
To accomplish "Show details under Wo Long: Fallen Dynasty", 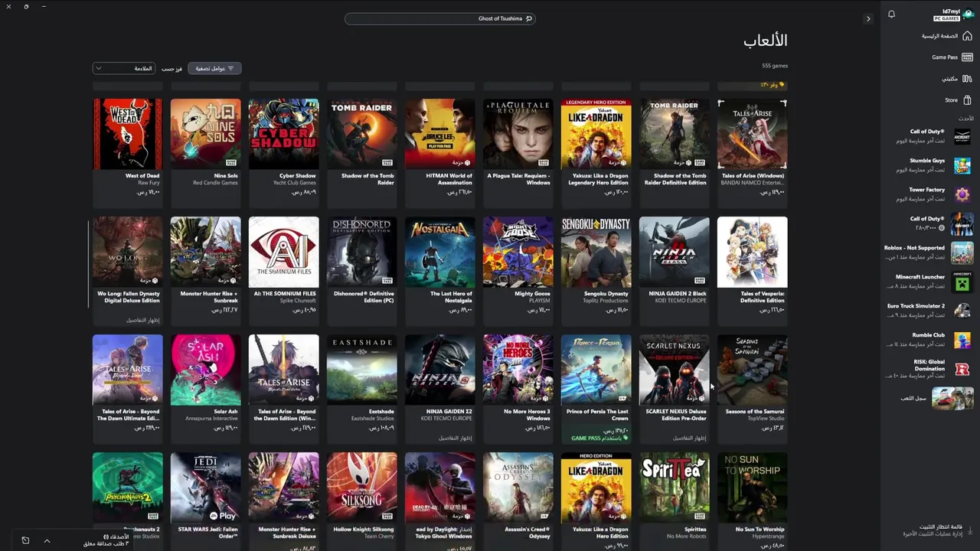I will click(142, 320).
